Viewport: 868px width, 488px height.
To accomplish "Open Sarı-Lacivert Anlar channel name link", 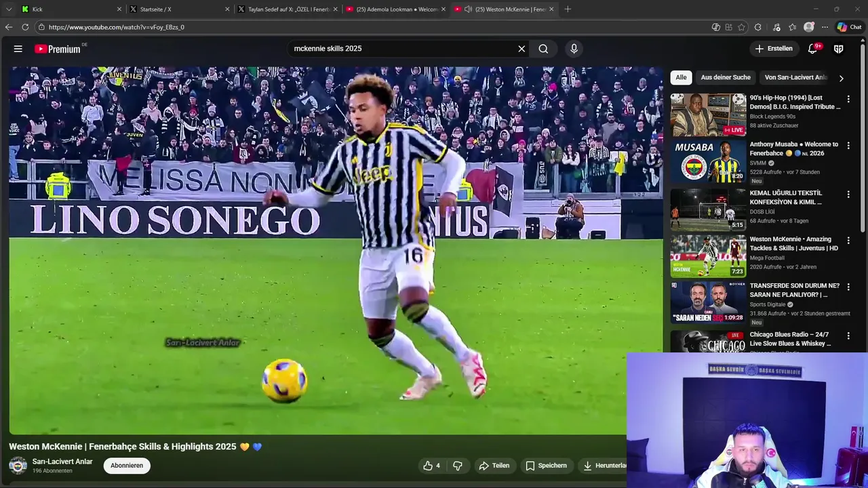I will click(62, 462).
